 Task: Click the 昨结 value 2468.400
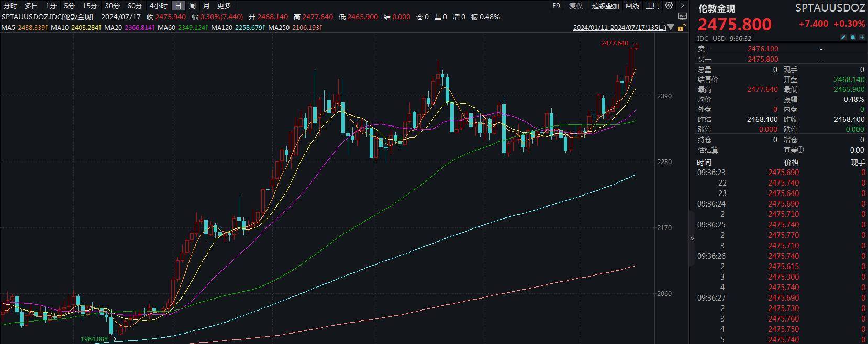(762, 119)
